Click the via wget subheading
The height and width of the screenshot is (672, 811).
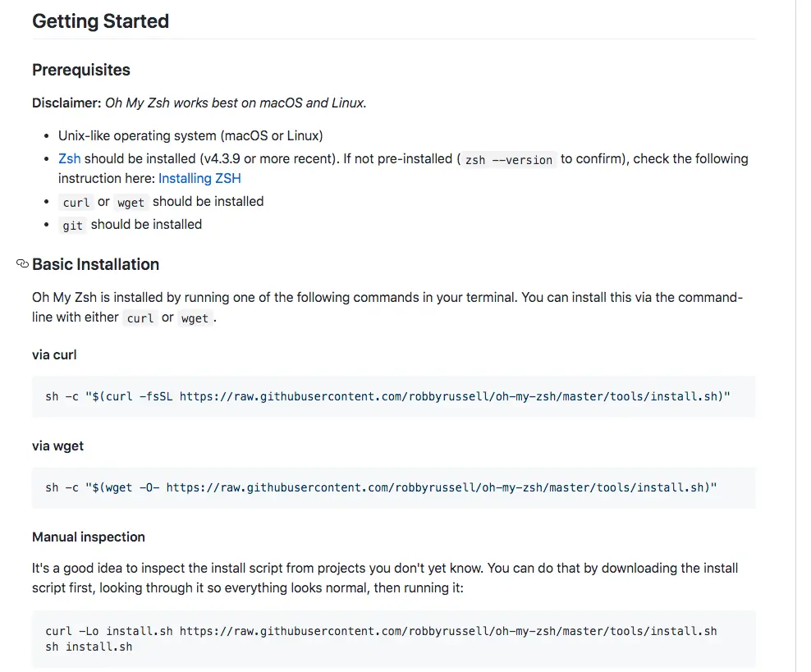57,446
